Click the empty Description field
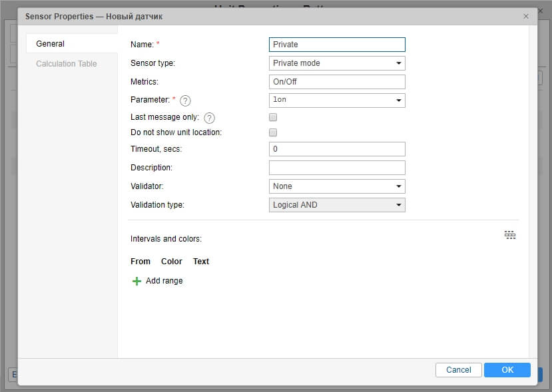The height and width of the screenshot is (392, 552). pos(337,168)
